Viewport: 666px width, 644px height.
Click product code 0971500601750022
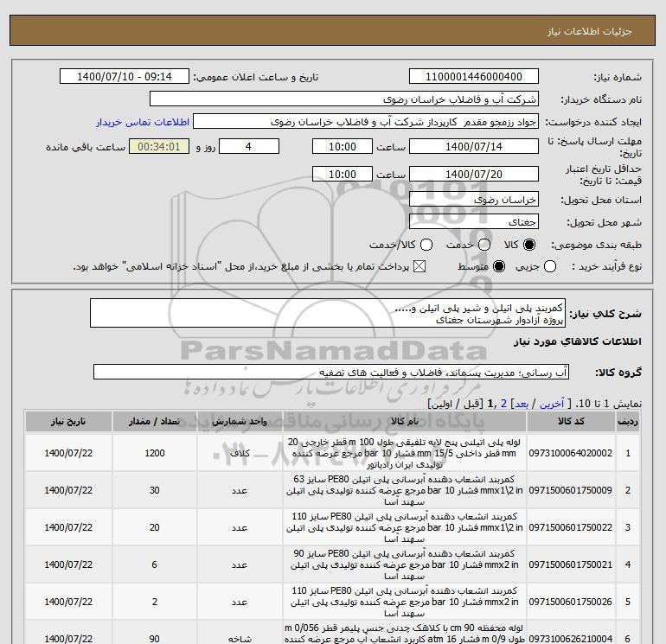571,527
